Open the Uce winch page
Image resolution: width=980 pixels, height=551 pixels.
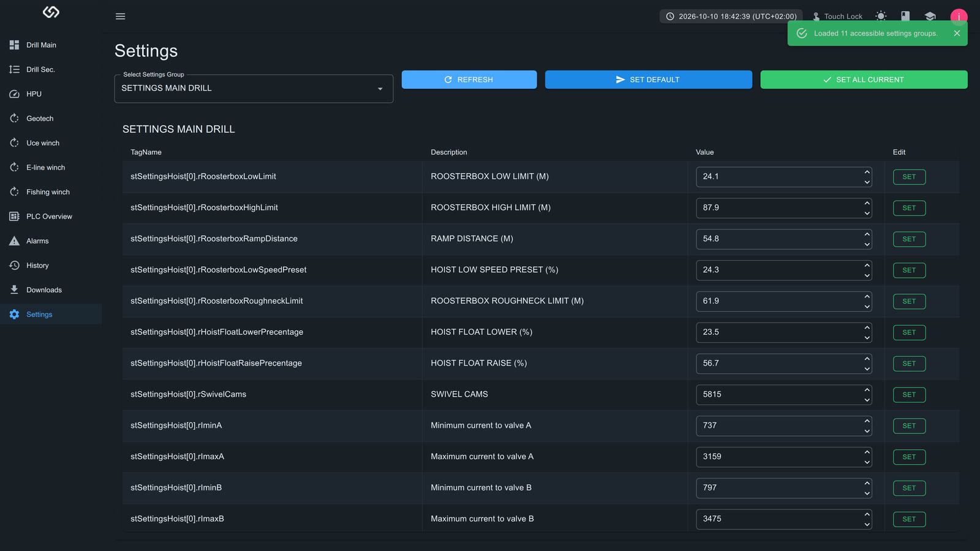tap(51, 143)
